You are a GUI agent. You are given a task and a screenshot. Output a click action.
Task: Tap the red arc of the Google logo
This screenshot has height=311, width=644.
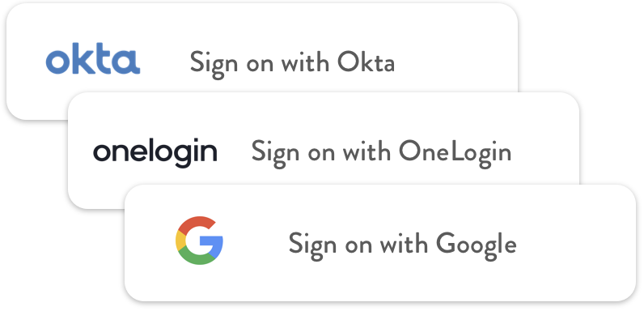[x=197, y=224]
